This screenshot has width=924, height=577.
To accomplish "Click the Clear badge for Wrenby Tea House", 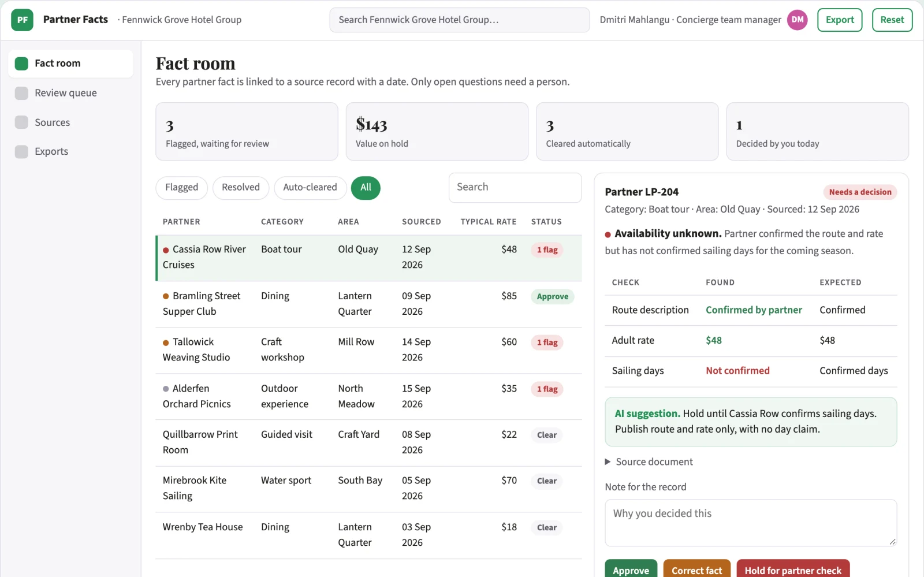I will pyautogui.click(x=546, y=527).
